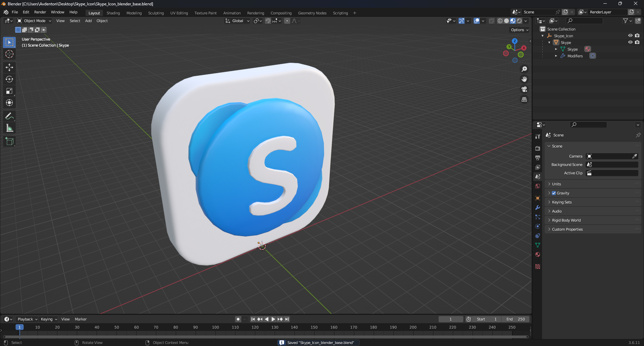Toggle viewport overlays button
The image size is (644, 346).
pyautogui.click(x=477, y=21)
